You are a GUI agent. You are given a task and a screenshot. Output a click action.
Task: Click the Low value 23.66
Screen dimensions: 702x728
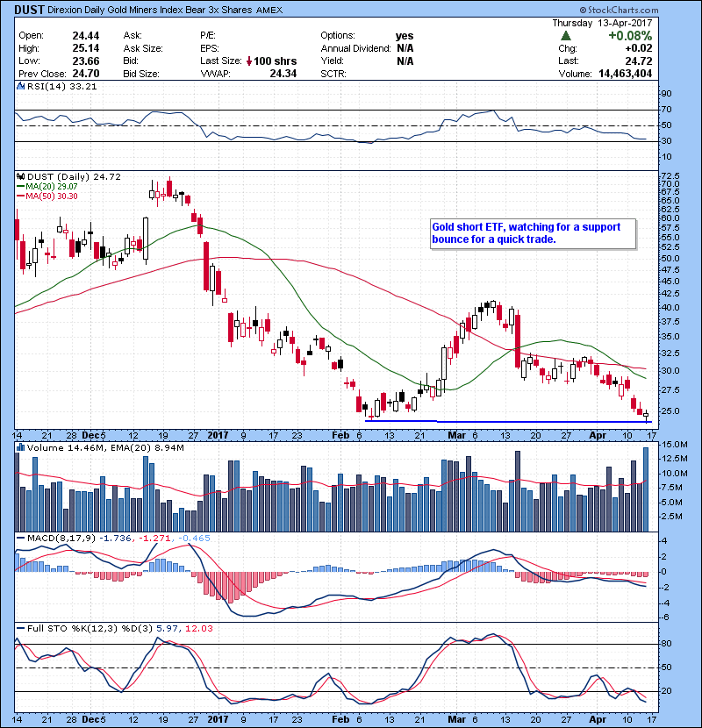pyautogui.click(x=86, y=61)
